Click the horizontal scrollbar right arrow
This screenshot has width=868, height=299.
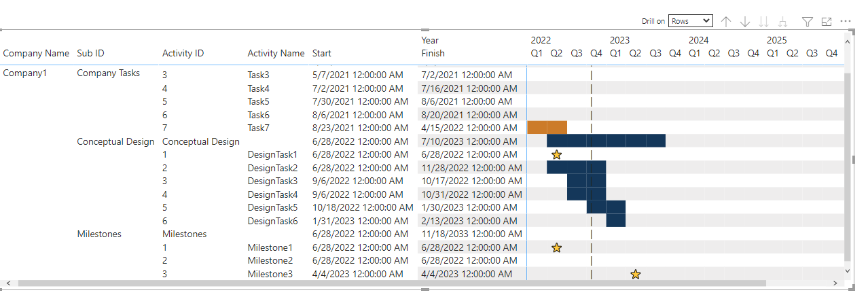pos(835,283)
